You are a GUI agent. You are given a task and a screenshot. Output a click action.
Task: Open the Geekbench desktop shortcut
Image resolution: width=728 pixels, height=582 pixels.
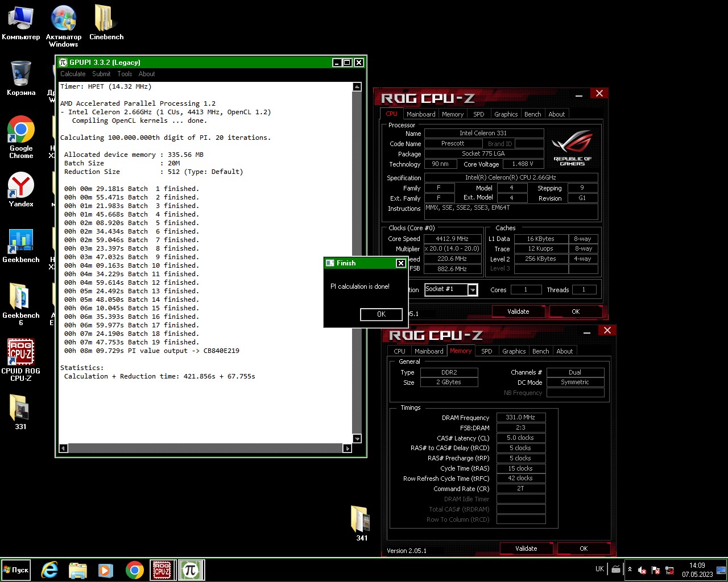pos(21,246)
